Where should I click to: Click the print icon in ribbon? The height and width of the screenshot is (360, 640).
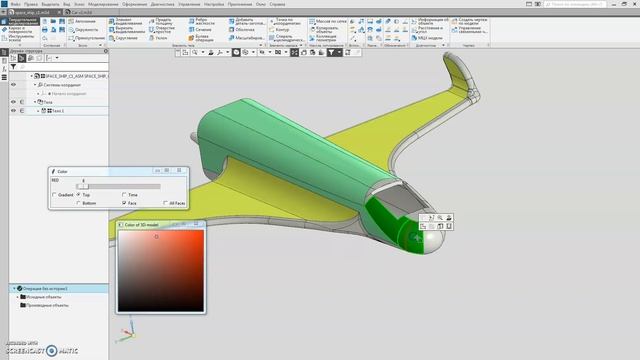tap(45, 30)
